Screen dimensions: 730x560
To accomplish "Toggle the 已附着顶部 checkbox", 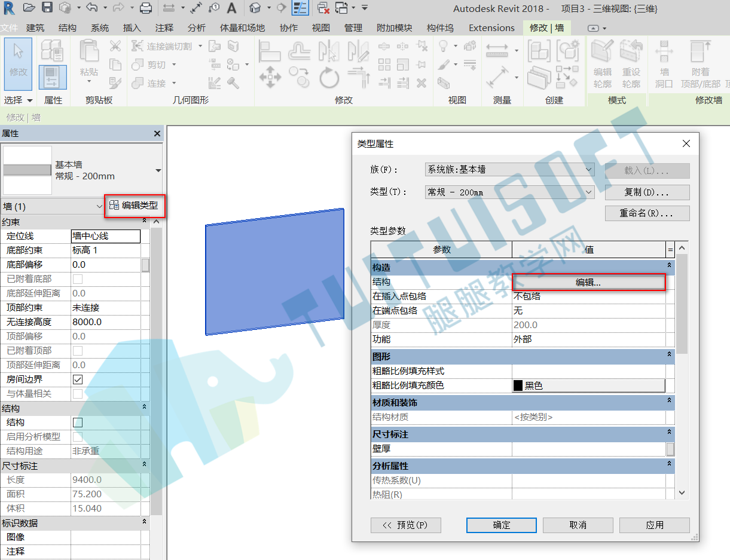I will 78,351.
